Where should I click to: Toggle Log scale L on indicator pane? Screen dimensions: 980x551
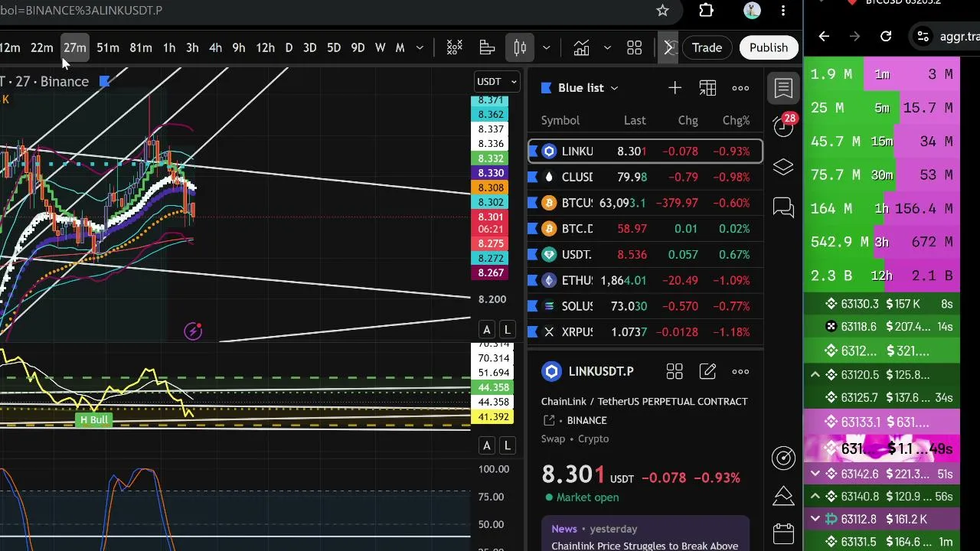coord(507,445)
